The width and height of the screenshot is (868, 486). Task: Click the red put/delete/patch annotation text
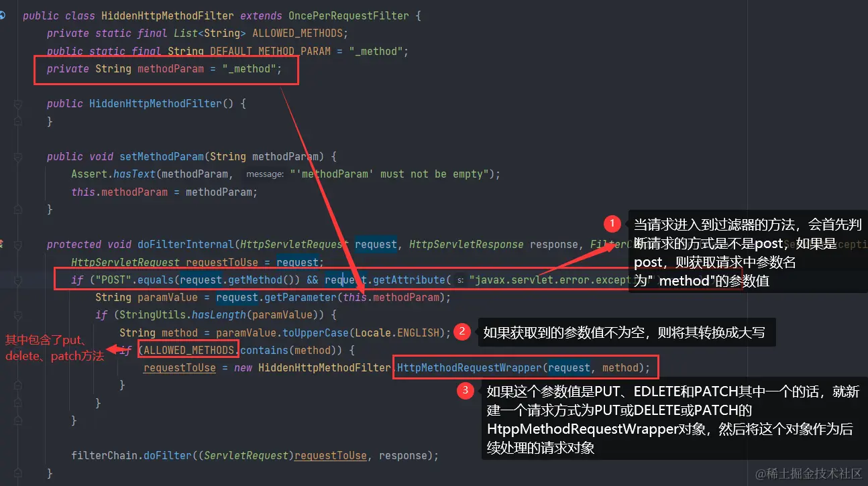click(x=54, y=348)
